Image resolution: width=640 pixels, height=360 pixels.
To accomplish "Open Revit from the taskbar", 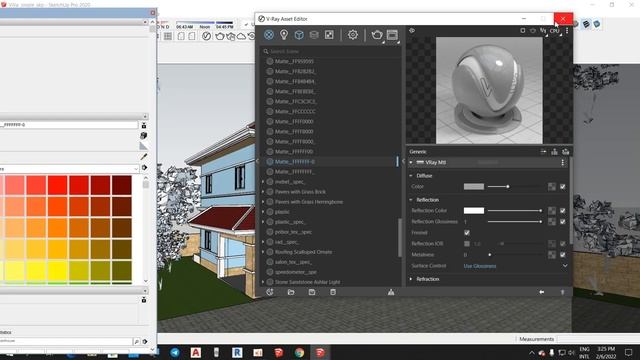I will 237,352.
